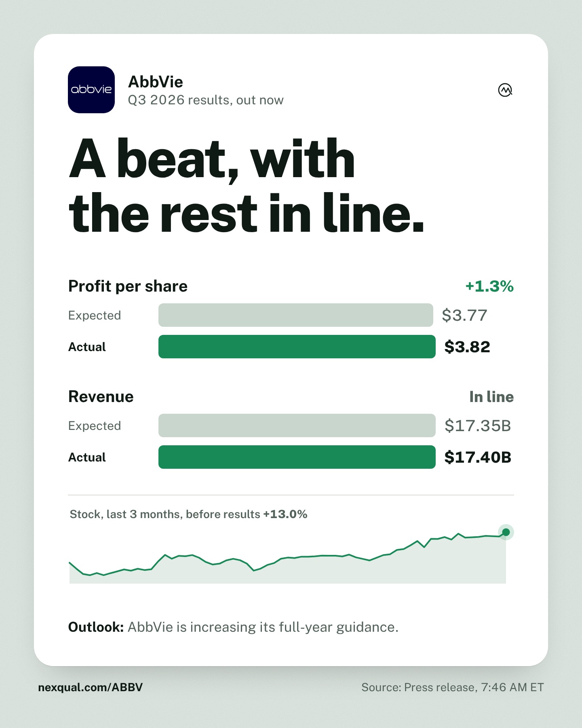Click the green stock chart endpoint dot
The width and height of the screenshot is (582, 728).
(x=506, y=532)
